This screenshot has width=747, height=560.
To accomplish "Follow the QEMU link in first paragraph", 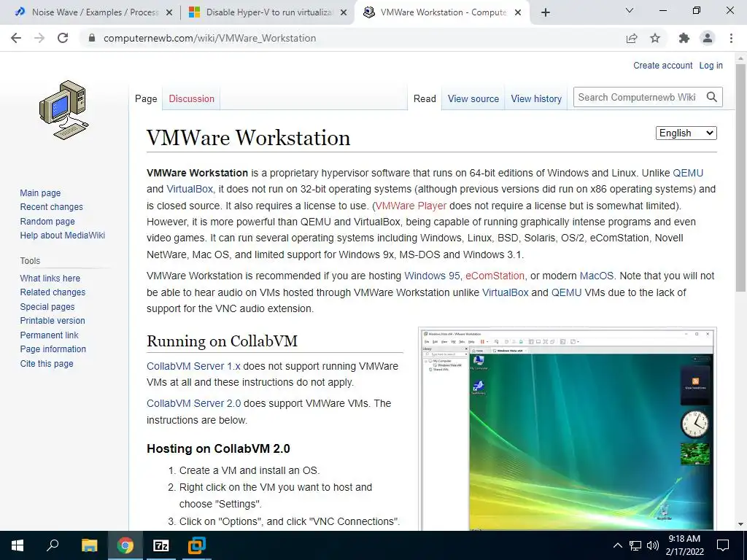I will [688, 173].
